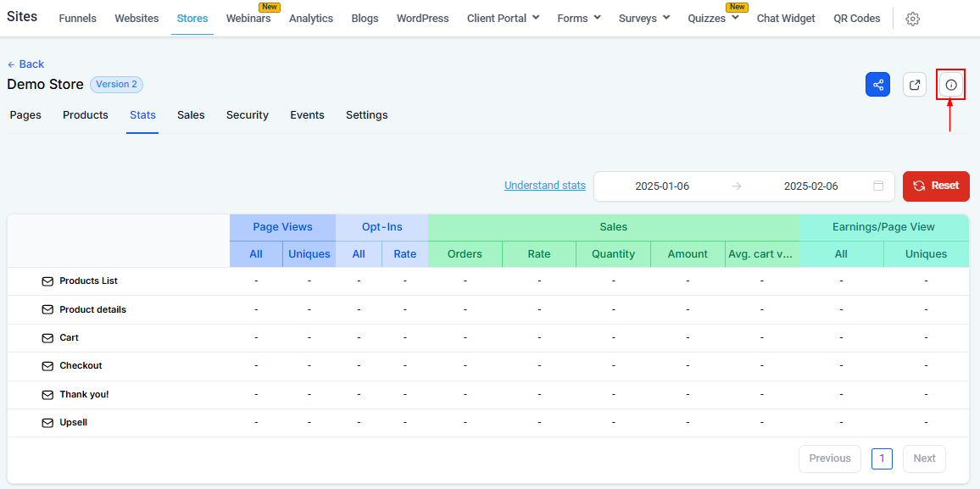This screenshot has width=980, height=489.
Task: Click the Opt-Ins column group header
Action: pyautogui.click(x=381, y=227)
